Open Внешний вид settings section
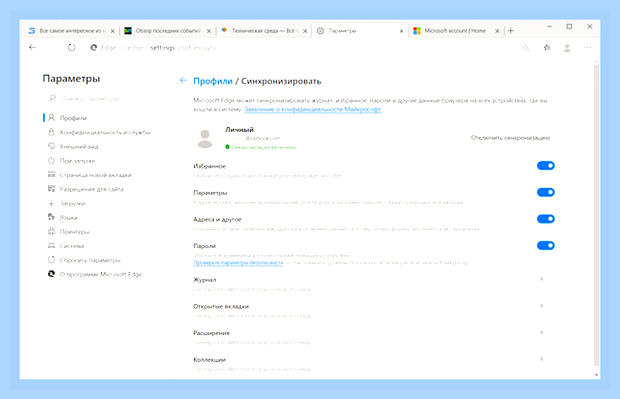 pos(79,146)
